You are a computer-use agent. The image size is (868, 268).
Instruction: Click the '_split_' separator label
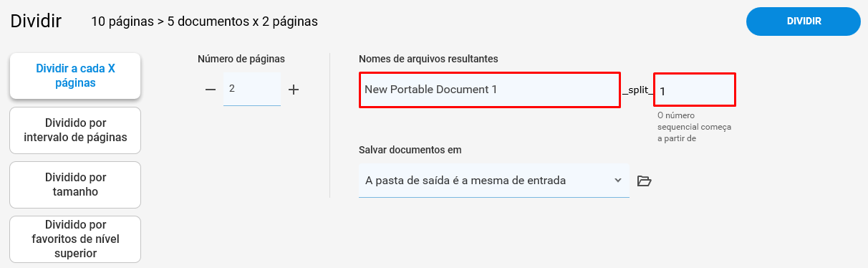[637, 91]
